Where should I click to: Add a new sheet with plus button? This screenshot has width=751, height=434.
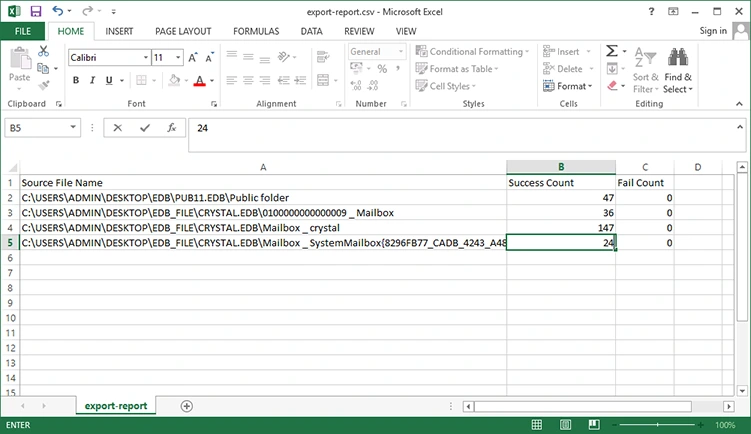(x=187, y=406)
